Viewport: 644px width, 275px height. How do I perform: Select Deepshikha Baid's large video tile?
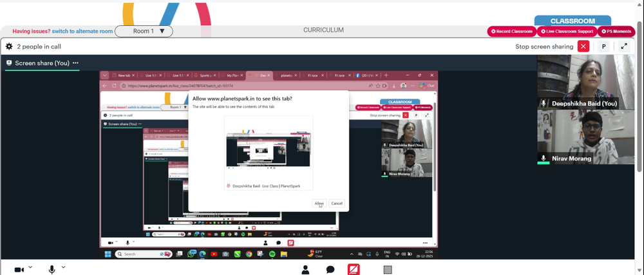coord(585,82)
